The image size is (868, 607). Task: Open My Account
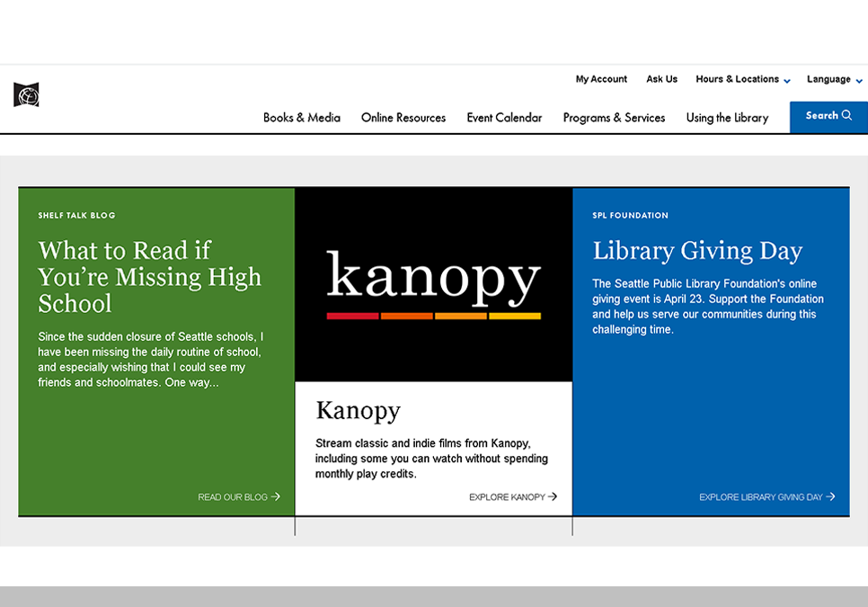click(x=601, y=79)
